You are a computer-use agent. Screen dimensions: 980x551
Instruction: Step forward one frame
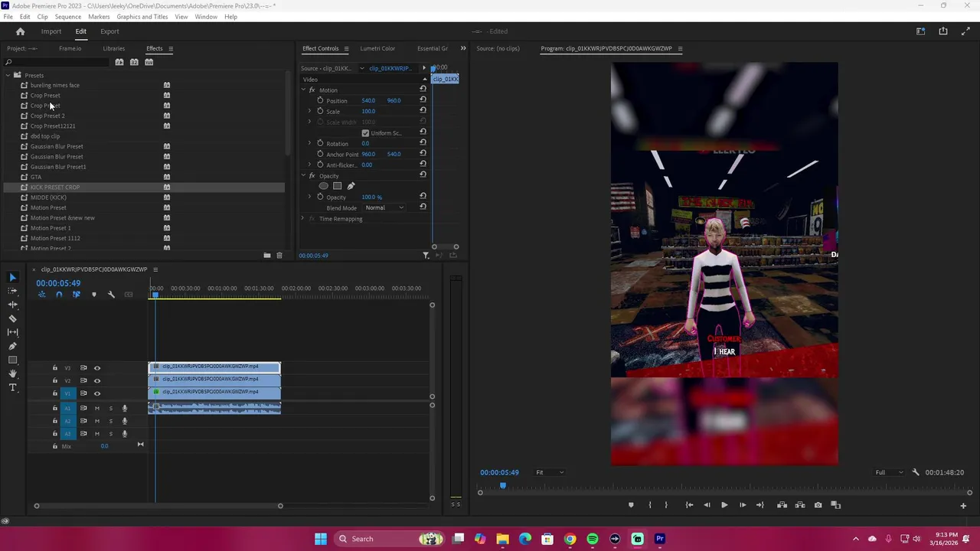pyautogui.click(x=743, y=505)
